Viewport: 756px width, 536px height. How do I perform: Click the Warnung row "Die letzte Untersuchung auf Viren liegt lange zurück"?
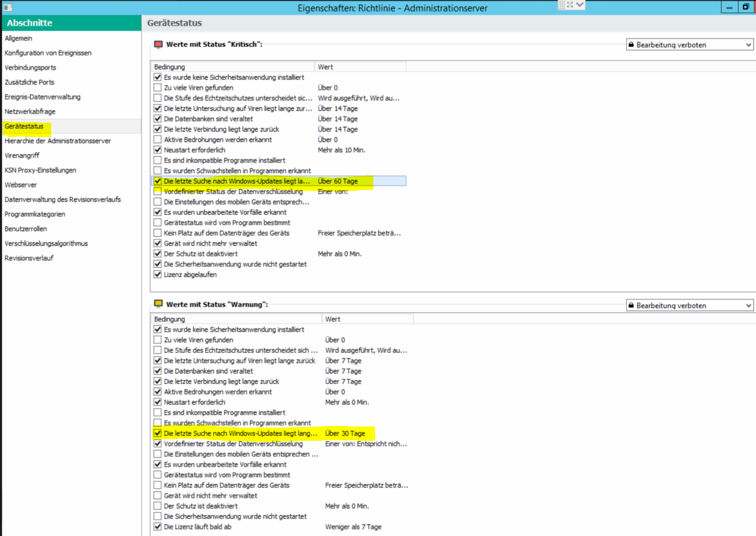click(x=240, y=361)
